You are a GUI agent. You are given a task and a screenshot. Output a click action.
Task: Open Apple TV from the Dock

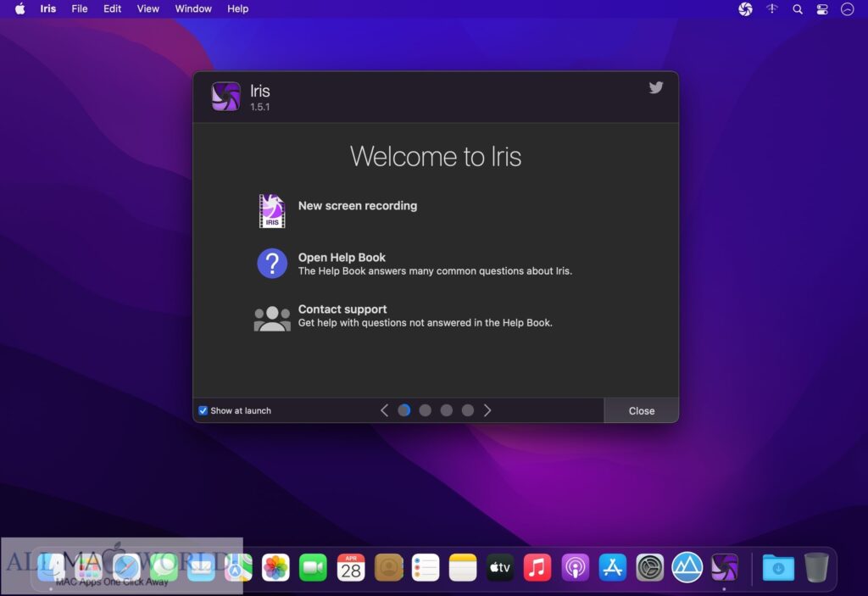coord(500,568)
